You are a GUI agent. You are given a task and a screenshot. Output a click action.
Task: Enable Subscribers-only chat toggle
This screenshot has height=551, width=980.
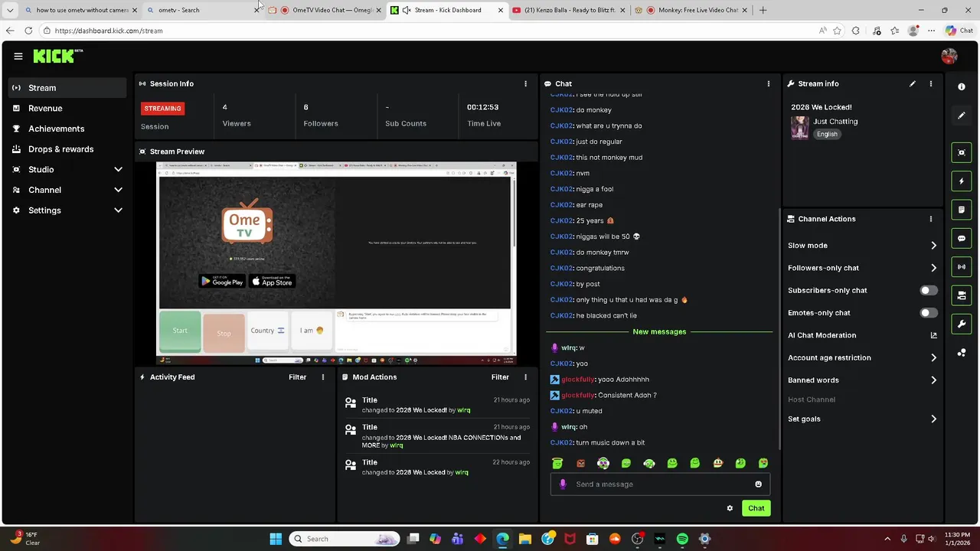[x=929, y=290]
